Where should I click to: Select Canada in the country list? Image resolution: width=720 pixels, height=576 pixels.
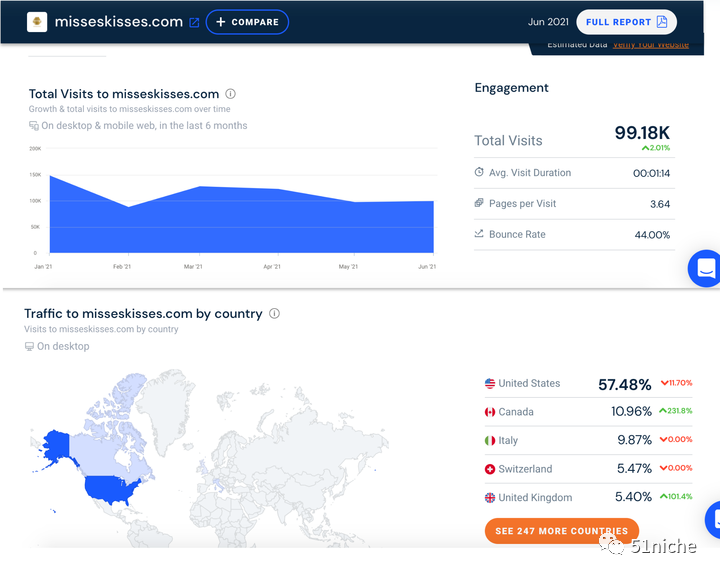516,412
